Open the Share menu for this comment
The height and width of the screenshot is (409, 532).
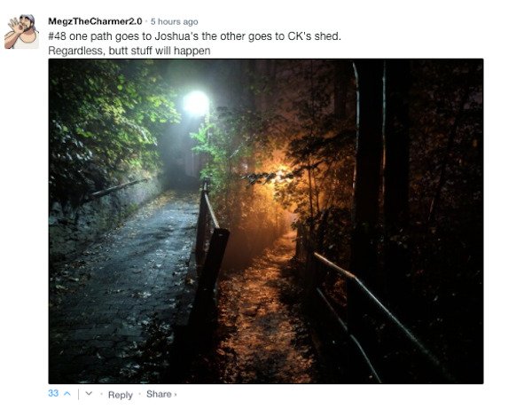(159, 394)
